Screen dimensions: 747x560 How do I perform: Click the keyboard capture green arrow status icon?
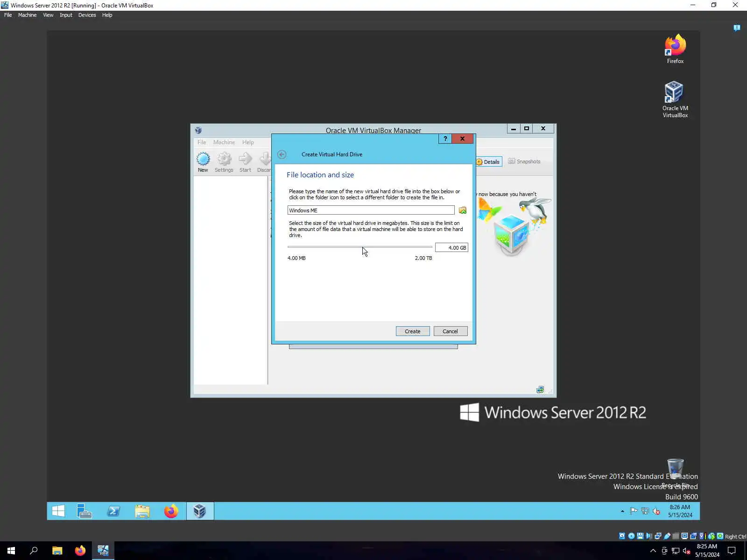pyautogui.click(x=720, y=536)
